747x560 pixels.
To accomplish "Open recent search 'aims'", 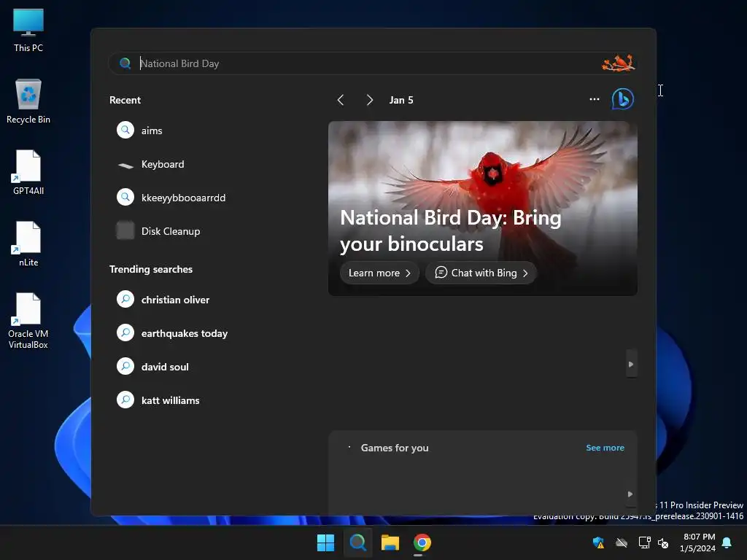I will (152, 131).
